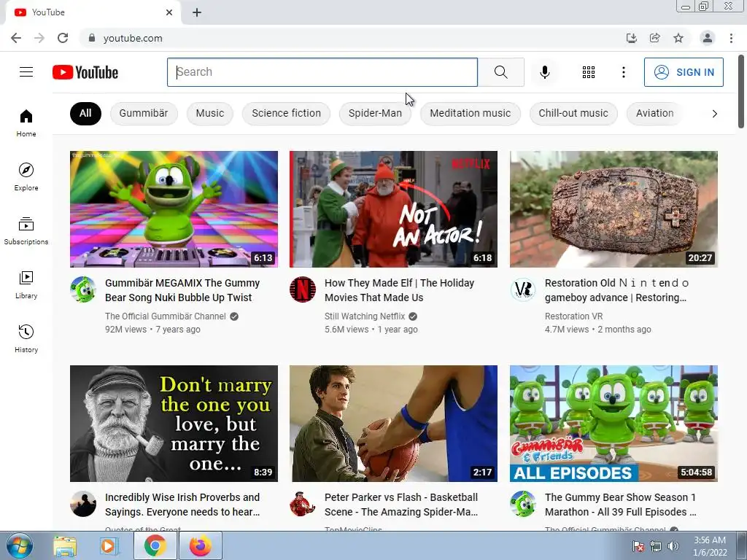This screenshot has height=560, width=747.
Task: Select the Chill-out music filter chip
Action: click(573, 113)
